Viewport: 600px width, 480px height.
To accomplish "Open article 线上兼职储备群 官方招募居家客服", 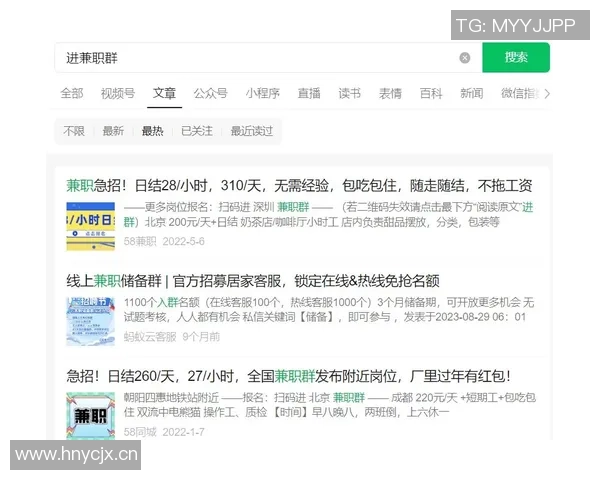I will pos(253,281).
